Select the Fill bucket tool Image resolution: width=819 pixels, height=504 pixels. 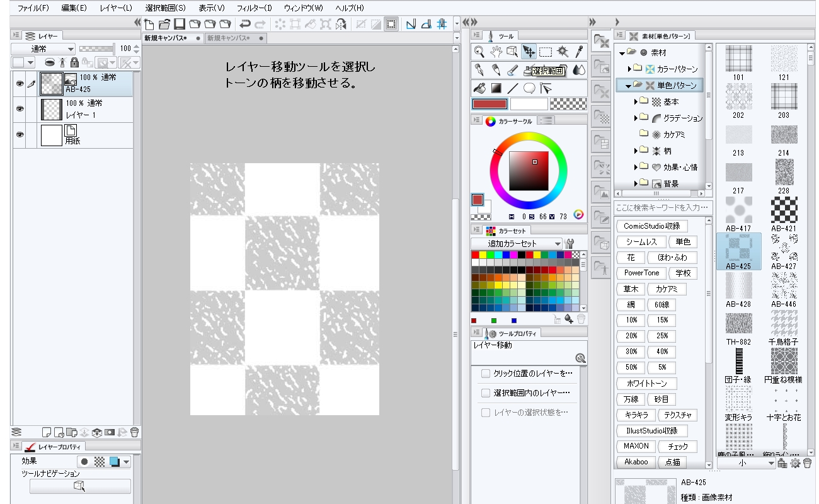pos(479,88)
